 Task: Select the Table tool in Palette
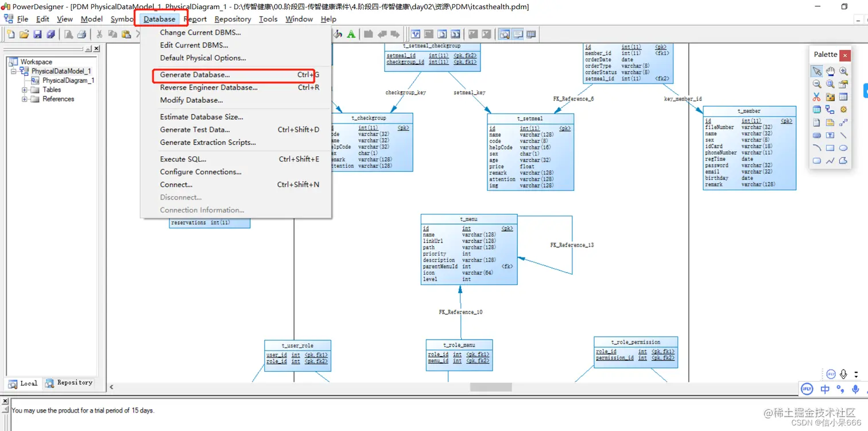[x=843, y=97]
